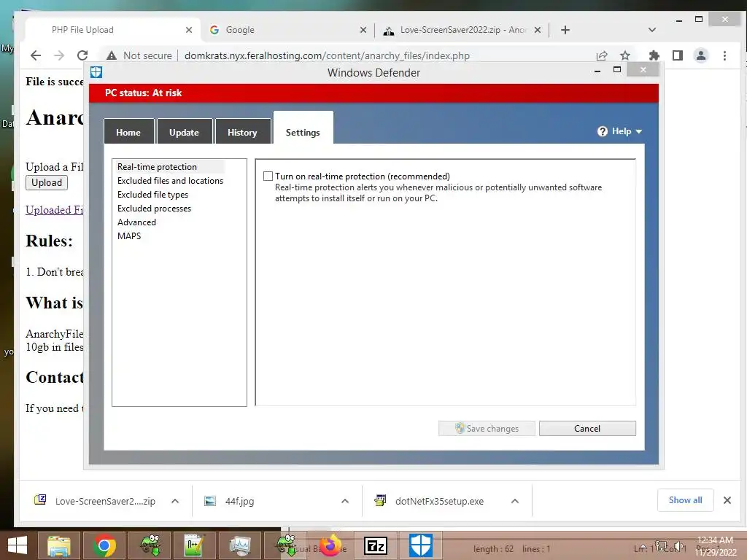747x560 pixels.
Task: Open Chrome profile avatar
Action: (701, 55)
